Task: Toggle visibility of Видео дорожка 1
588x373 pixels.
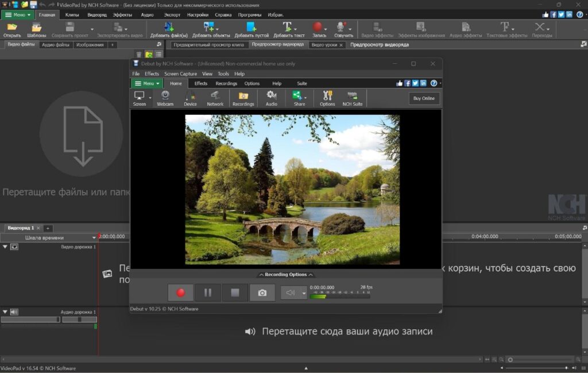Action: pos(14,247)
